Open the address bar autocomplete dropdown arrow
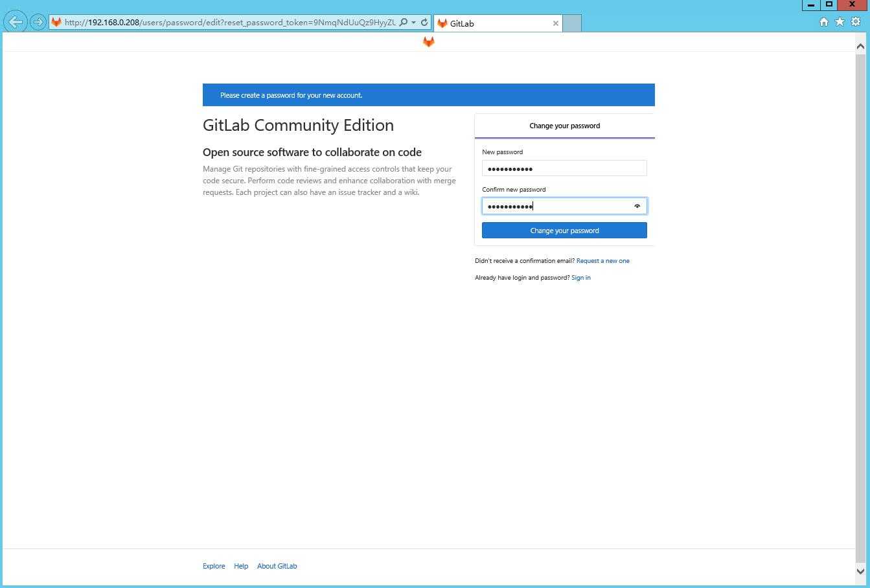Image resolution: width=870 pixels, height=588 pixels. coord(413,22)
